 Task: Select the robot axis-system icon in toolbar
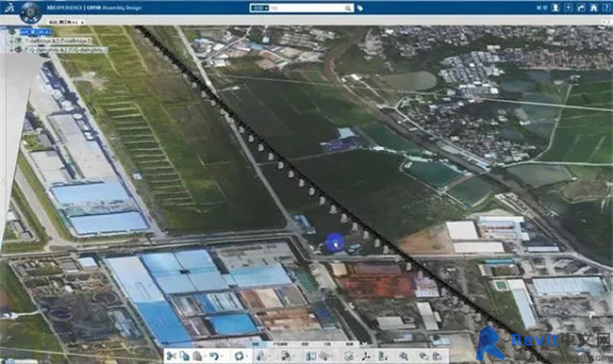366,356
